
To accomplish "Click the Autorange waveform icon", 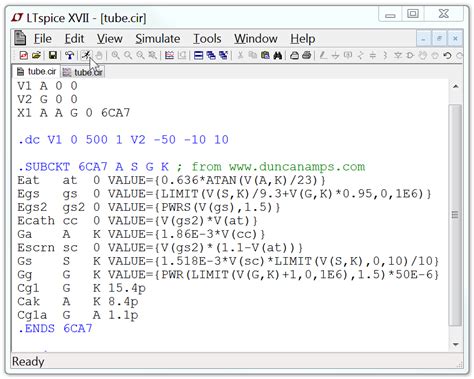I will click(169, 55).
